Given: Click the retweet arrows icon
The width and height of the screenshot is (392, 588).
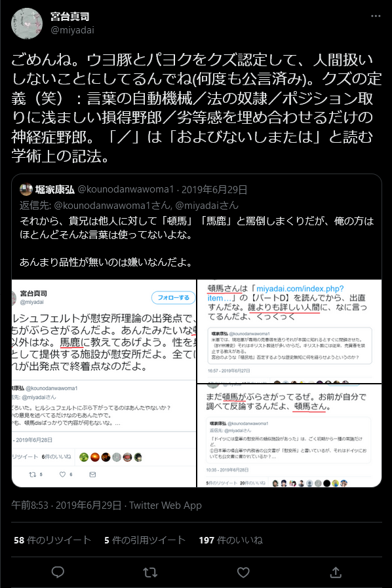Looking at the screenshot, I should (150, 572).
